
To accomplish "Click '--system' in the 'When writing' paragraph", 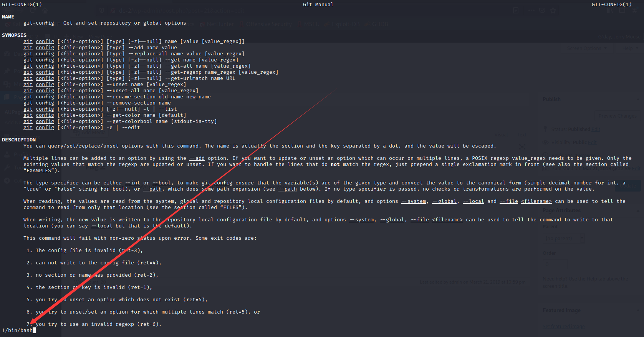I will point(361,220).
